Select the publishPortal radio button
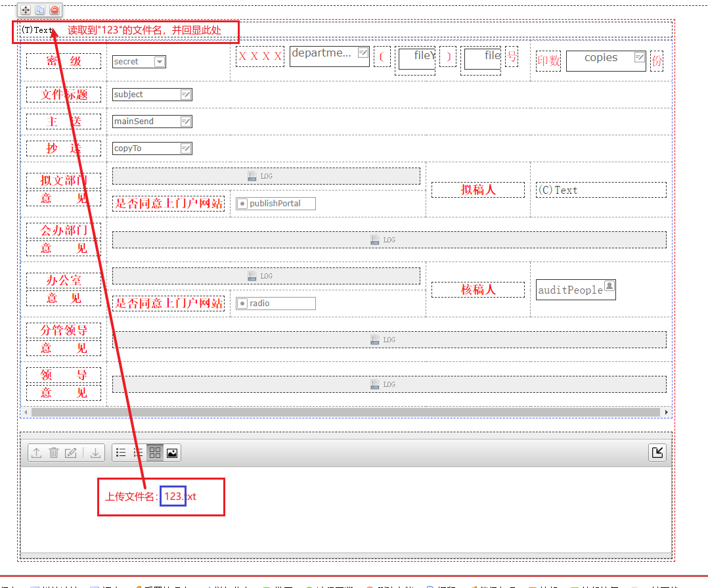The height and width of the screenshot is (588, 708). coord(242,204)
